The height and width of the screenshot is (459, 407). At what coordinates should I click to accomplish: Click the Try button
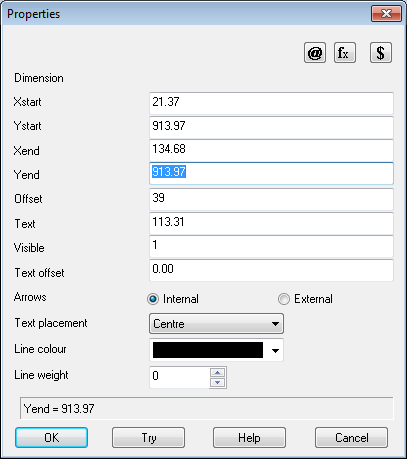pos(148,438)
